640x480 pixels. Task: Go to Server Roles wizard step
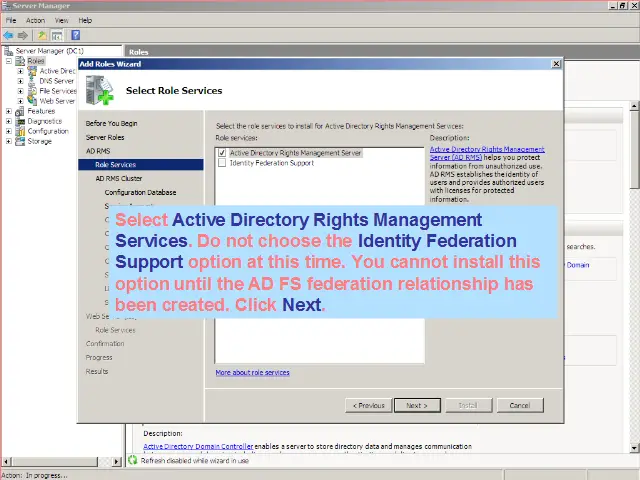click(x=105, y=137)
